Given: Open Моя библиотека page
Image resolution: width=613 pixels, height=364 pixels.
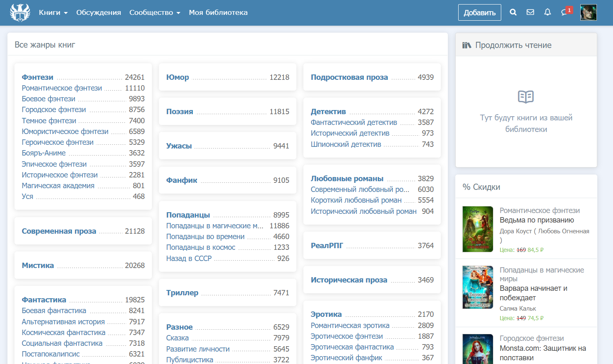Looking at the screenshot, I should click(218, 12).
